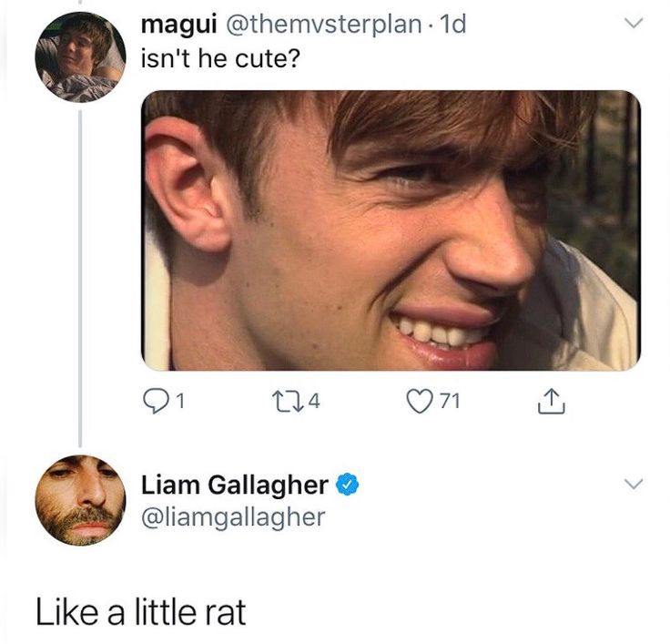This screenshot has width=670, height=644.
Task: Expand the chevron menu on magui's tweet
Action: (x=634, y=23)
